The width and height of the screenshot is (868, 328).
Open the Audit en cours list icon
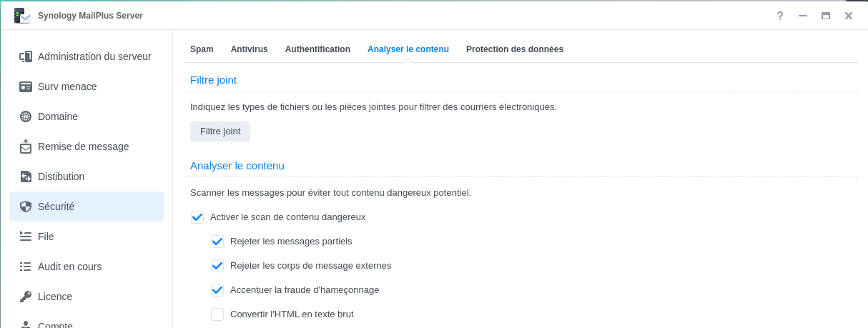pyautogui.click(x=26, y=267)
